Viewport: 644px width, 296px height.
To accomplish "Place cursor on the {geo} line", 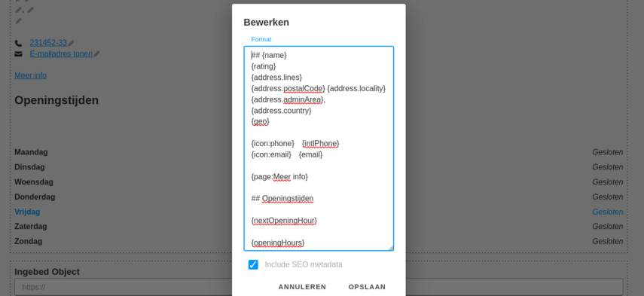I will [x=261, y=121].
